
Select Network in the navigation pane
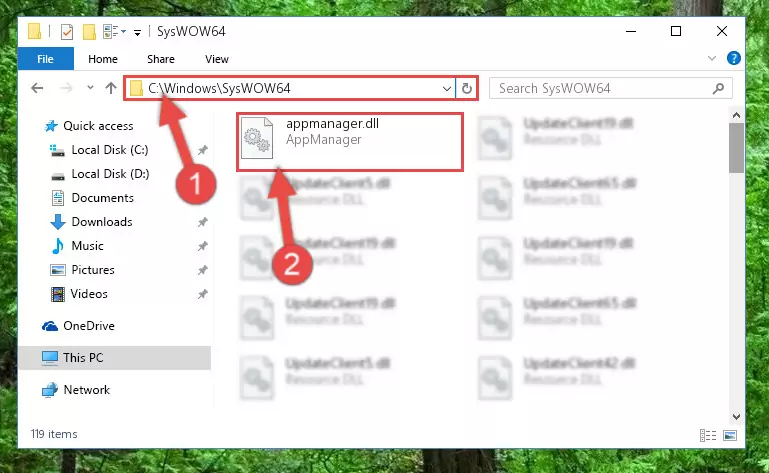87,390
